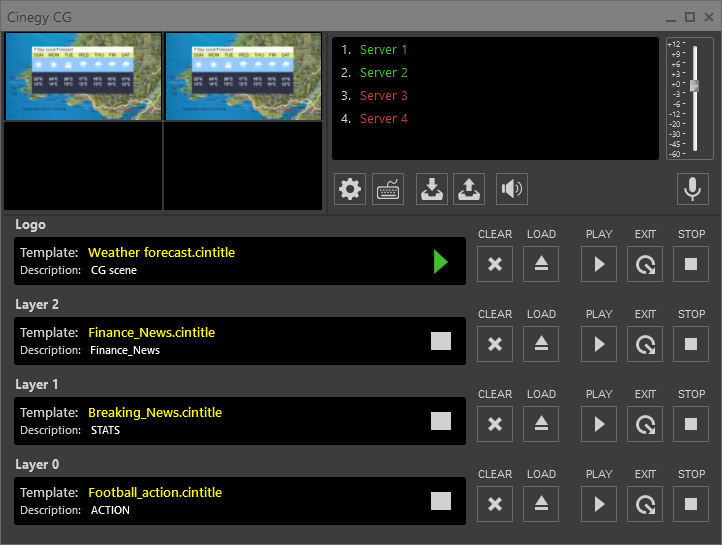Open the keyboard shortcuts icon
This screenshot has height=545, width=722.
tap(388, 189)
